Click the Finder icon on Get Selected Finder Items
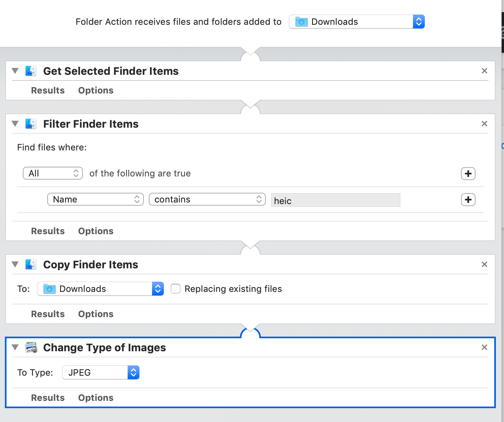 point(30,71)
